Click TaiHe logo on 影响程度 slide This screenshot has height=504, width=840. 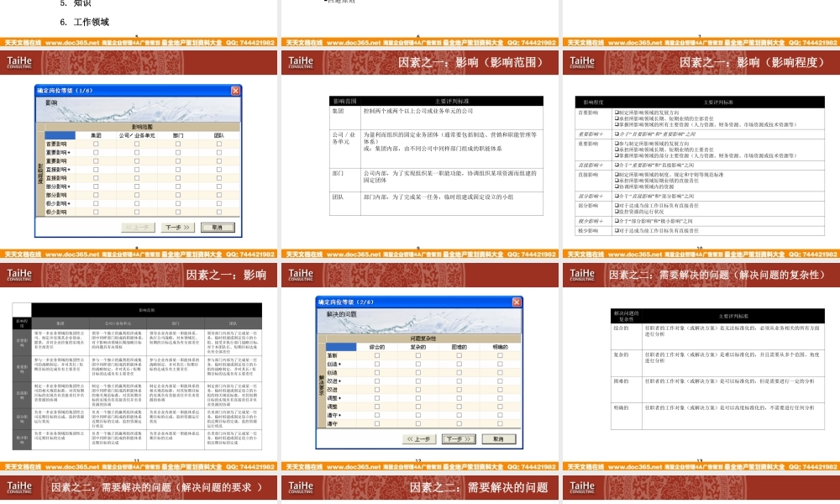[582, 63]
